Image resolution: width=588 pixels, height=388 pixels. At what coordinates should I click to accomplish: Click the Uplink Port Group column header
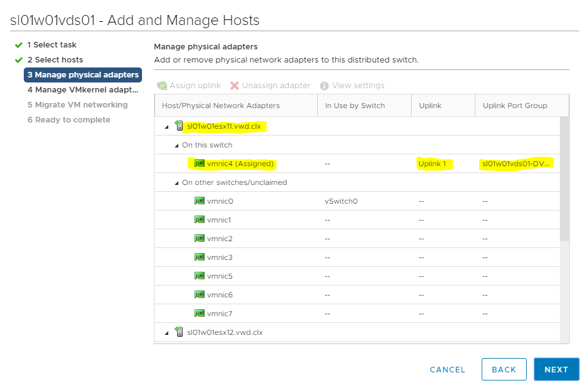522,106
